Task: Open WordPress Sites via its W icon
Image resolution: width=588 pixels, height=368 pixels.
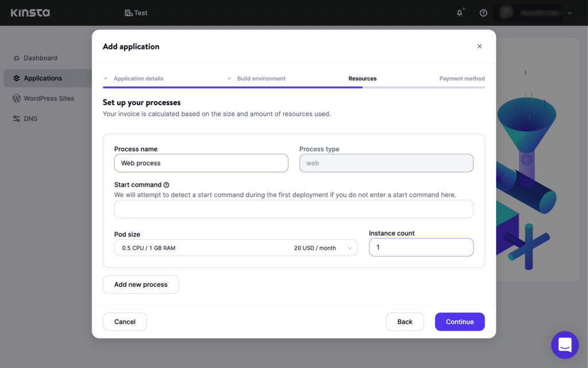Action: tap(18, 98)
